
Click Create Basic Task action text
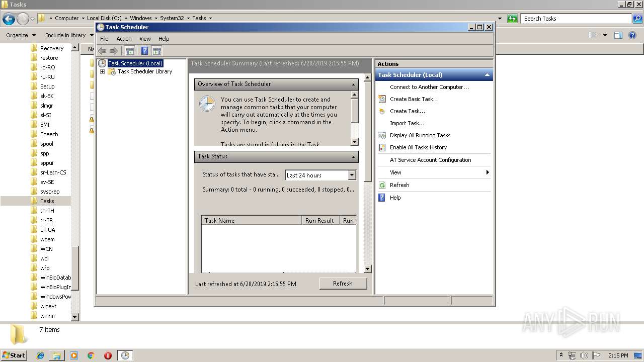[414, 99]
